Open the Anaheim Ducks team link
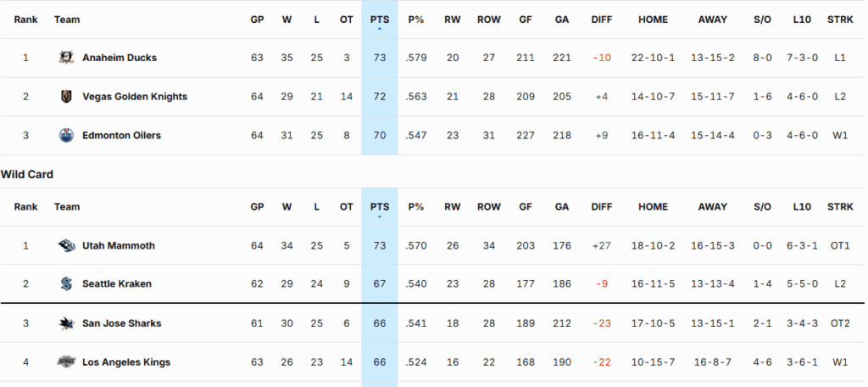 120,58
